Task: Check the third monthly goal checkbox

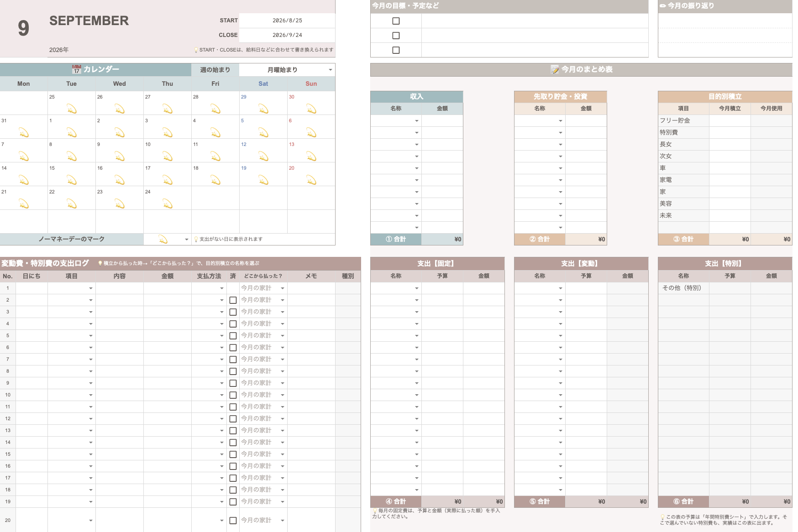Action: tap(396, 50)
